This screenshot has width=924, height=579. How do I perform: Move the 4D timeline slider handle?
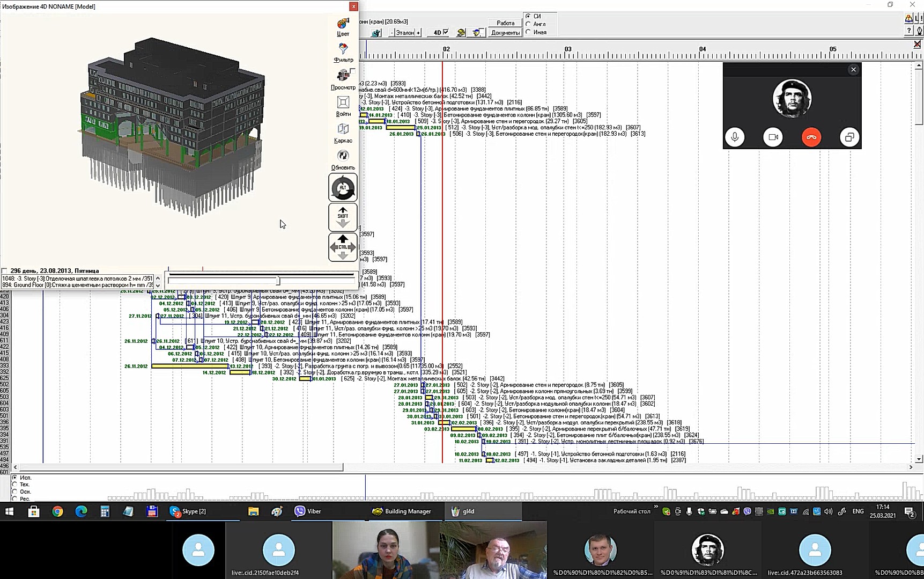[x=278, y=281]
